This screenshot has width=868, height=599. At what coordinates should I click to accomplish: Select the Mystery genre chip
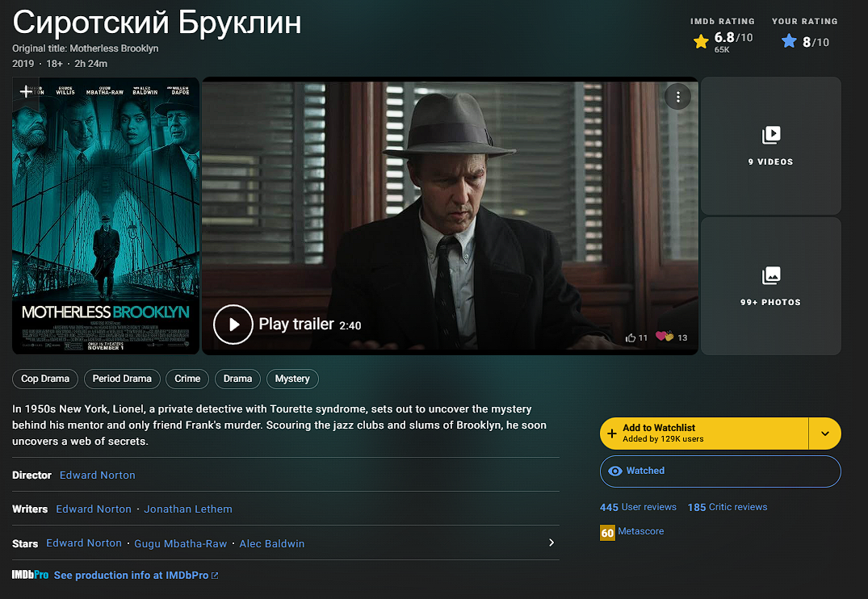coord(292,379)
